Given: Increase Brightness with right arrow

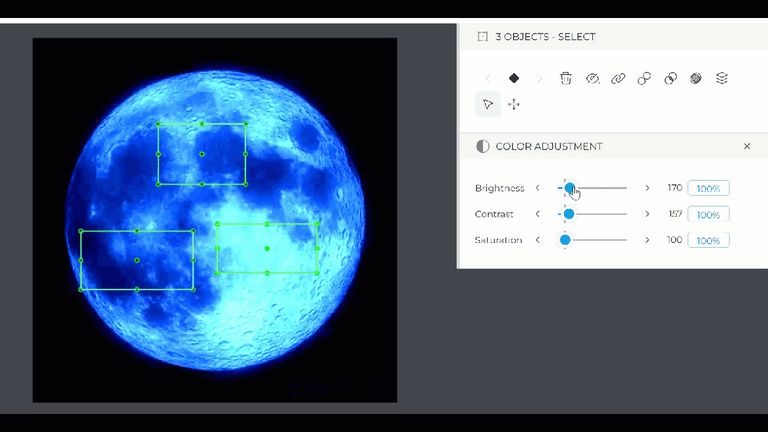Looking at the screenshot, I should [x=647, y=188].
